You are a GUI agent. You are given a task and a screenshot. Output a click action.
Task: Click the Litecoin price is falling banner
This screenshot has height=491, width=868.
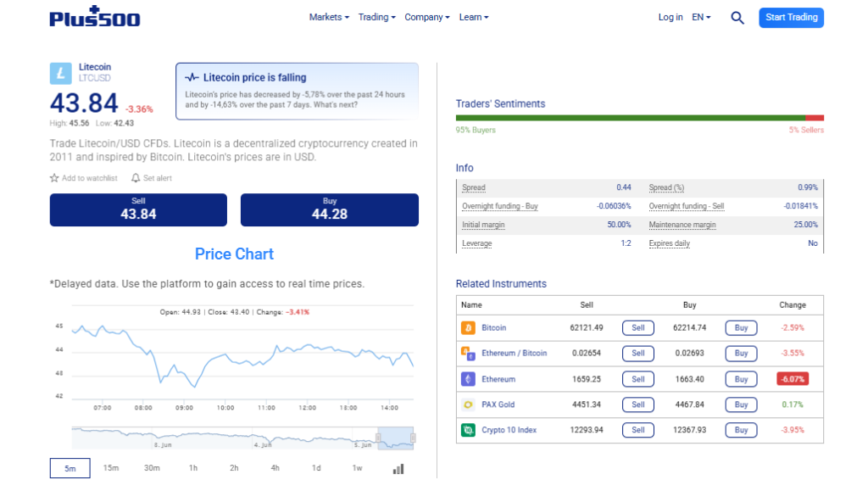(297, 92)
